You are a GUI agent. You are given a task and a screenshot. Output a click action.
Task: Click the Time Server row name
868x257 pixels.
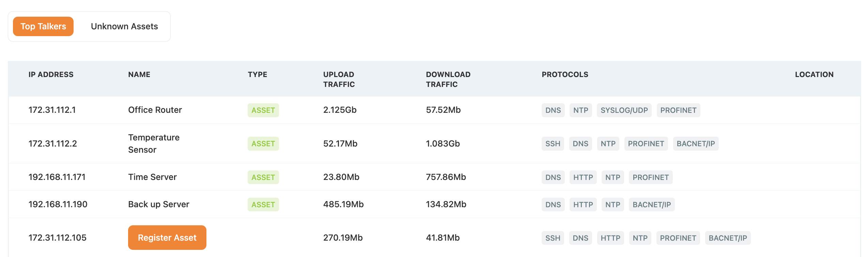coord(152,177)
